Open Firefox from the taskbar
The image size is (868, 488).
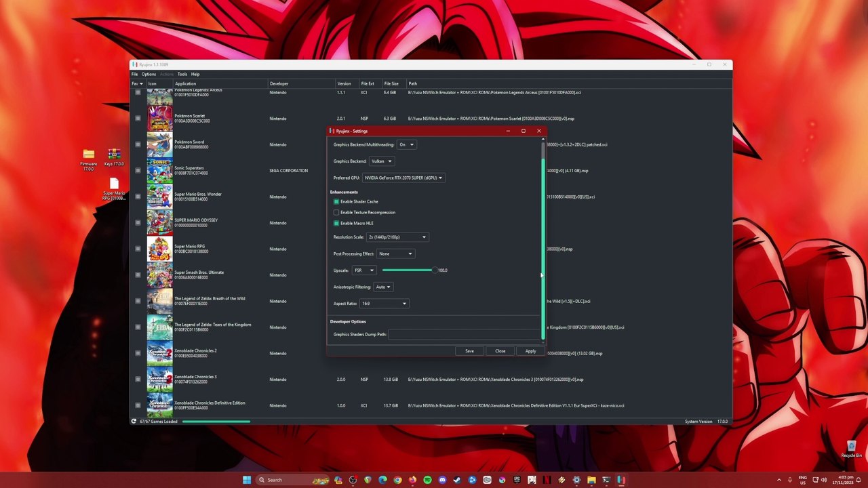[x=412, y=480]
